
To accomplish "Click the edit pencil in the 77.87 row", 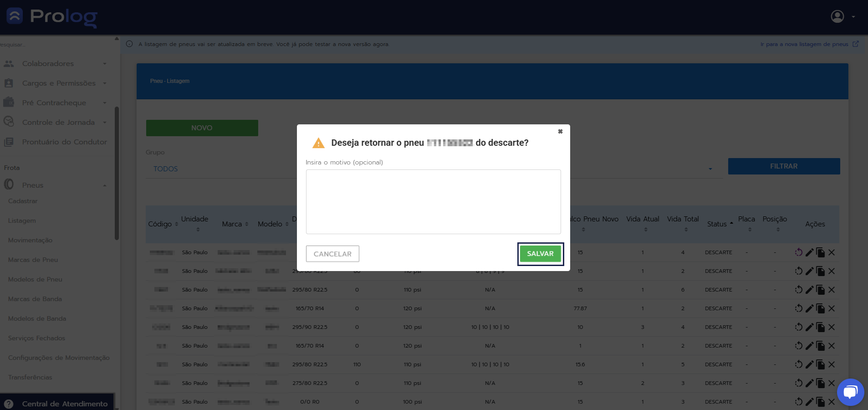I will click(x=809, y=308).
